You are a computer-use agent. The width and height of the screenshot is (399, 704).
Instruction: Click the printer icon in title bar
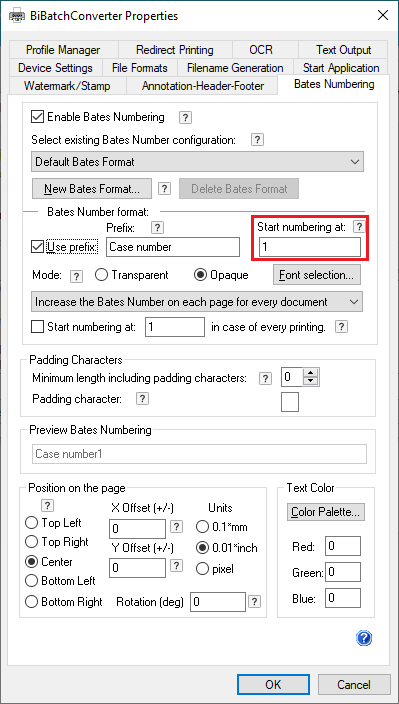(x=17, y=16)
